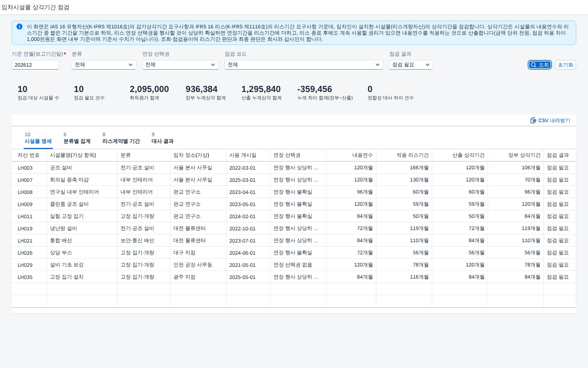Switch to the 리스계약별 기간 tab

click(121, 138)
